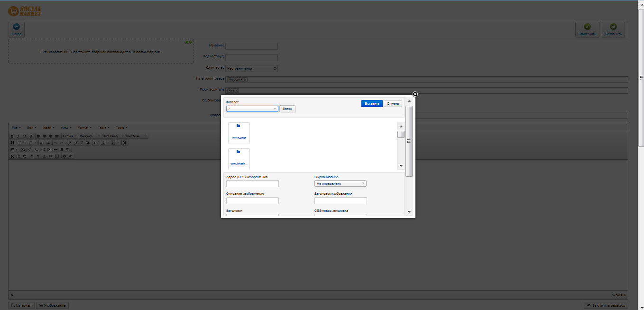This screenshot has width=644, height=310.
Task: Open the File menu in the editor
Action: point(16,128)
